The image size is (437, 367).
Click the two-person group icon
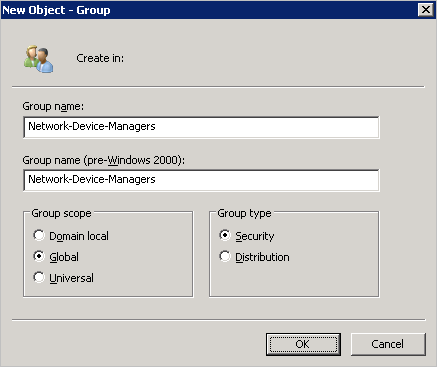[38, 59]
